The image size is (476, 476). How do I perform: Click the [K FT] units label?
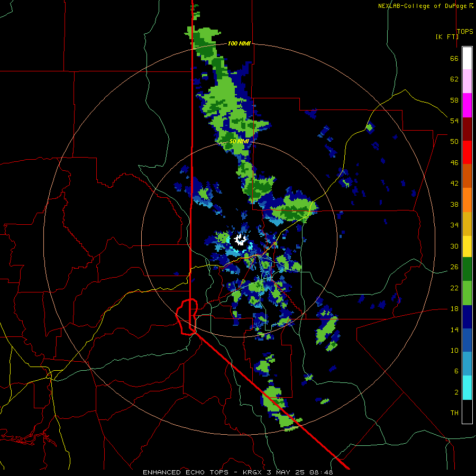447,36
